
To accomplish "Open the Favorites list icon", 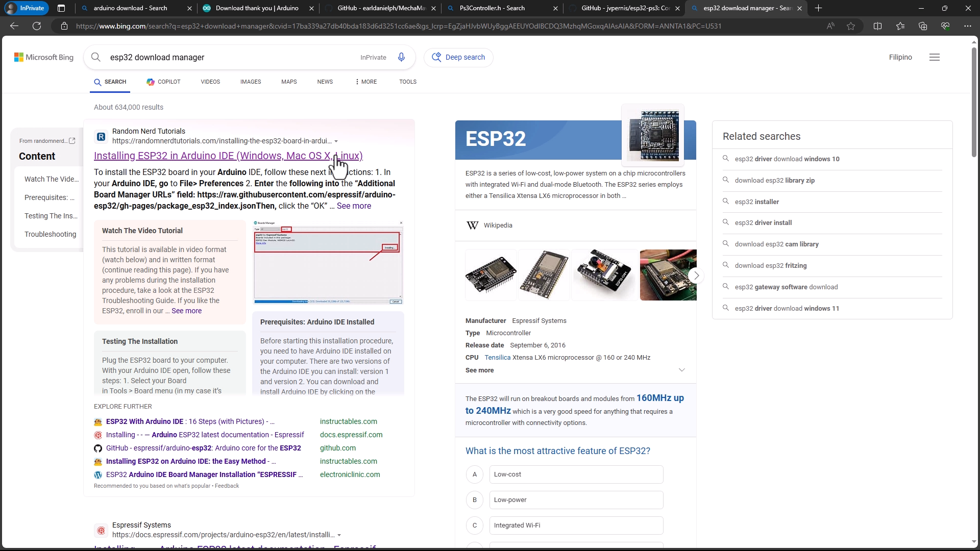I will click(900, 26).
